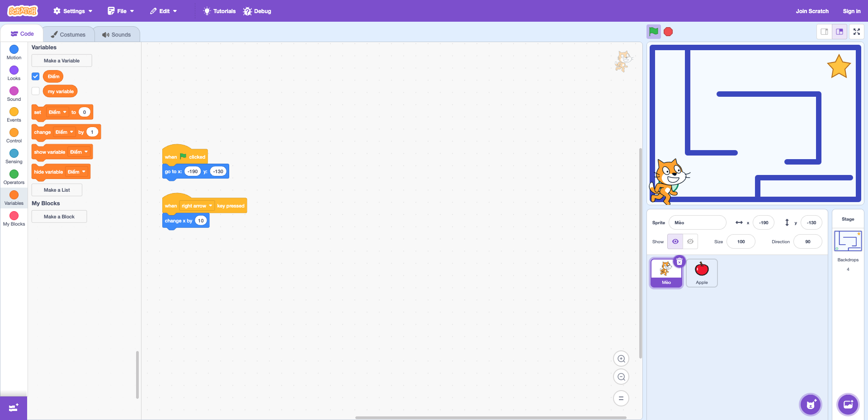Check the my variable checkbox
868x420 pixels.
[36, 91]
